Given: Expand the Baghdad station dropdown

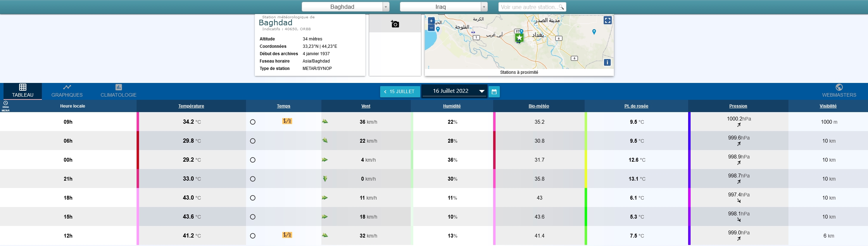Looking at the screenshot, I should tap(386, 7).
